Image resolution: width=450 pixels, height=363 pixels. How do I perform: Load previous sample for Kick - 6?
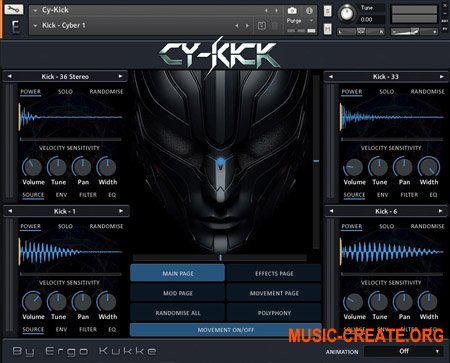[331, 211]
